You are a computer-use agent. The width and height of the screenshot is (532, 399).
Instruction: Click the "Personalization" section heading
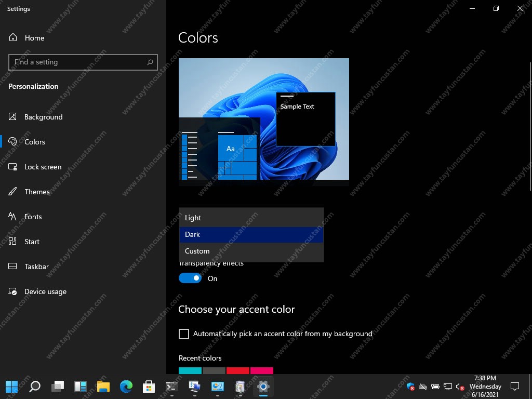pyautogui.click(x=33, y=86)
